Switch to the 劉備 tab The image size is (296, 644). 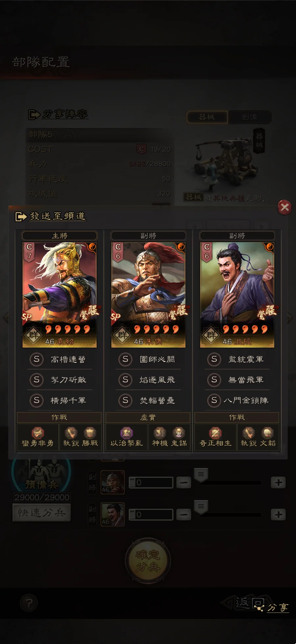(x=250, y=117)
